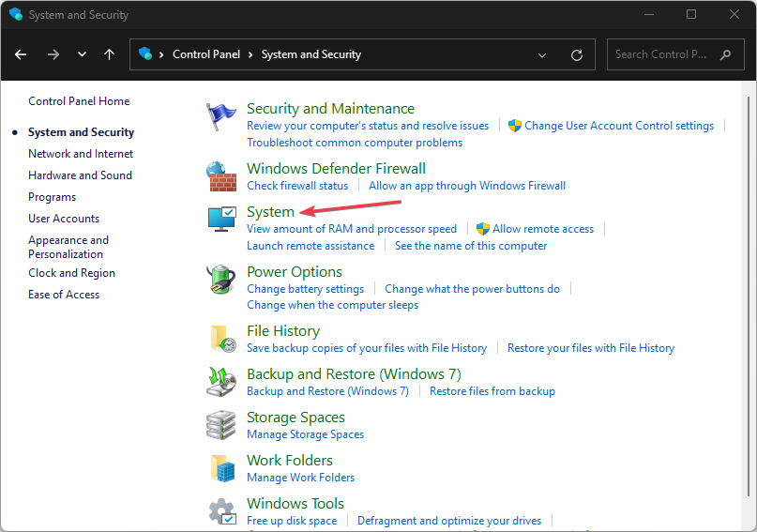
Task: Open Power Options heading
Action: pyautogui.click(x=294, y=272)
